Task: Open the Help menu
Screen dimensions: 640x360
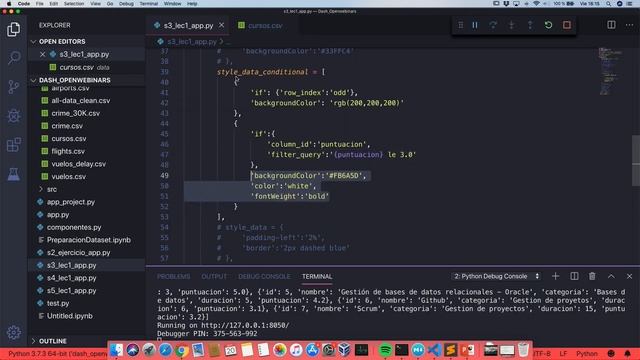Action: click(192, 4)
